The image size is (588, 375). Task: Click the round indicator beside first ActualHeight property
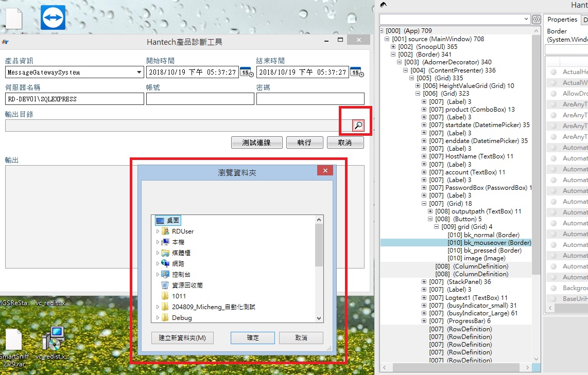point(554,72)
